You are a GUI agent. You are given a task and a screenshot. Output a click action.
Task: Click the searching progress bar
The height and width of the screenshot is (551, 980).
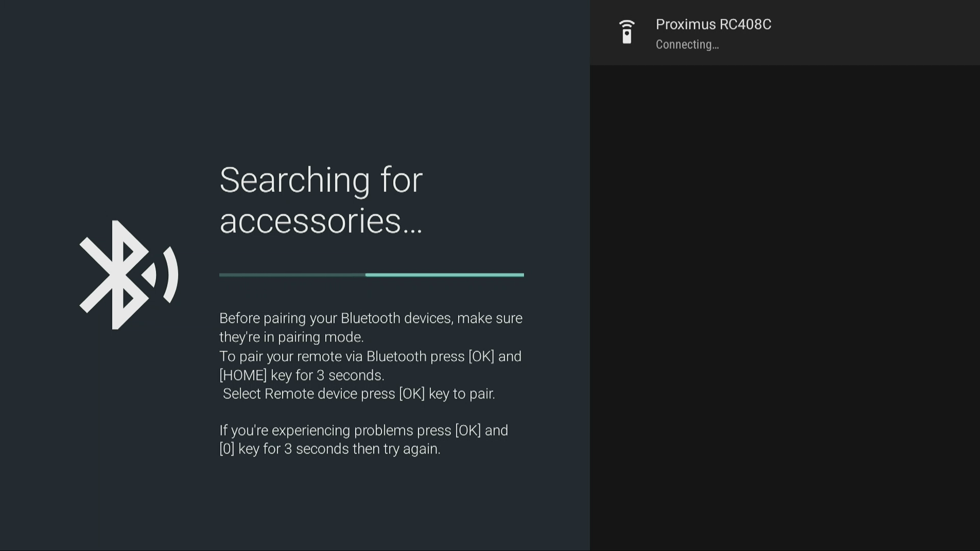tap(372, 274)
